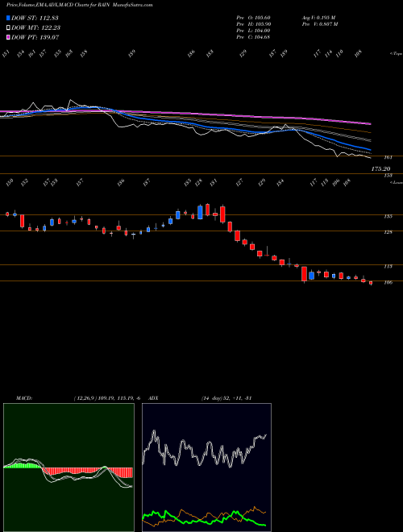Click the magenta DOW PT legend swatch
Viewport: 403px width, 532px height.
coord(9,37)
